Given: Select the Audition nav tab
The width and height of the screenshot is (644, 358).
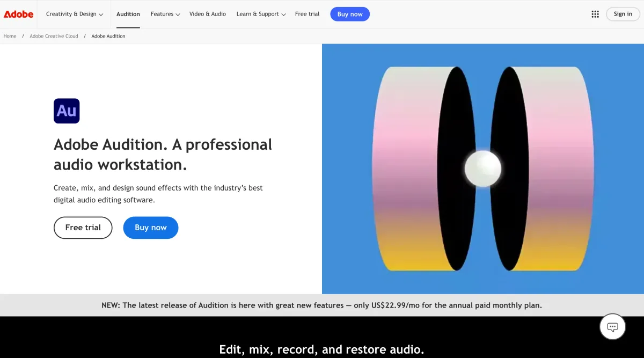Looking at the screenshot, I should [128, 14].
